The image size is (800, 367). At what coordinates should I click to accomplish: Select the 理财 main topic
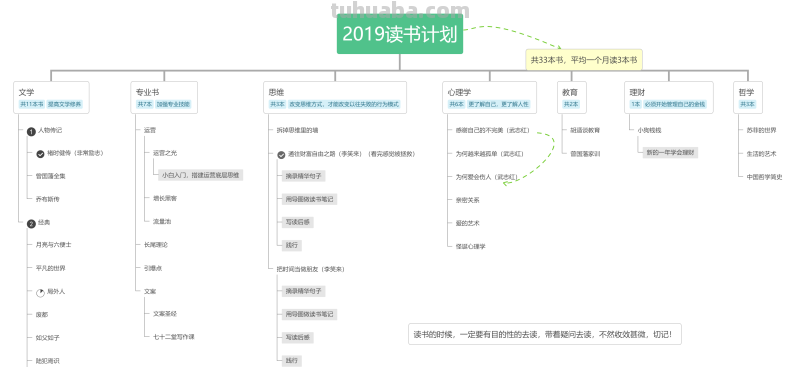click(x=668, y=97)
